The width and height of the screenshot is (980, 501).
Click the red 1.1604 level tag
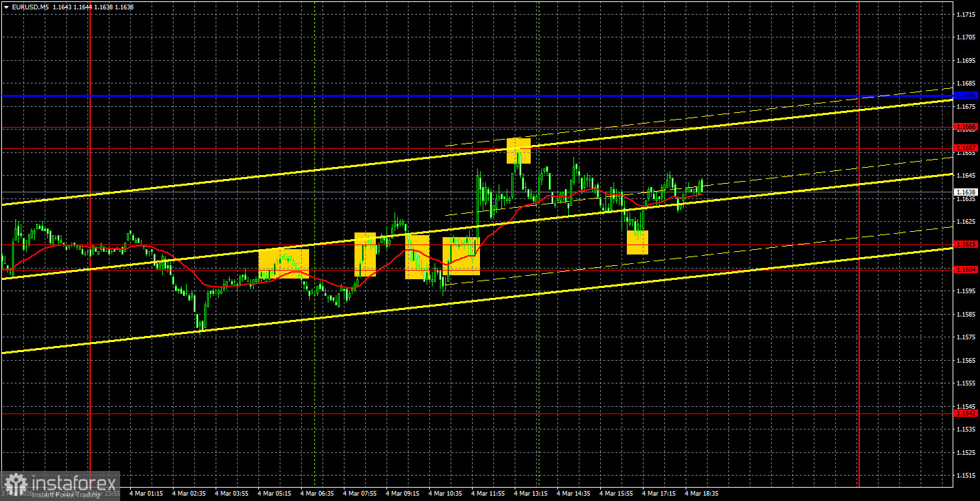[x=966, y=269]
